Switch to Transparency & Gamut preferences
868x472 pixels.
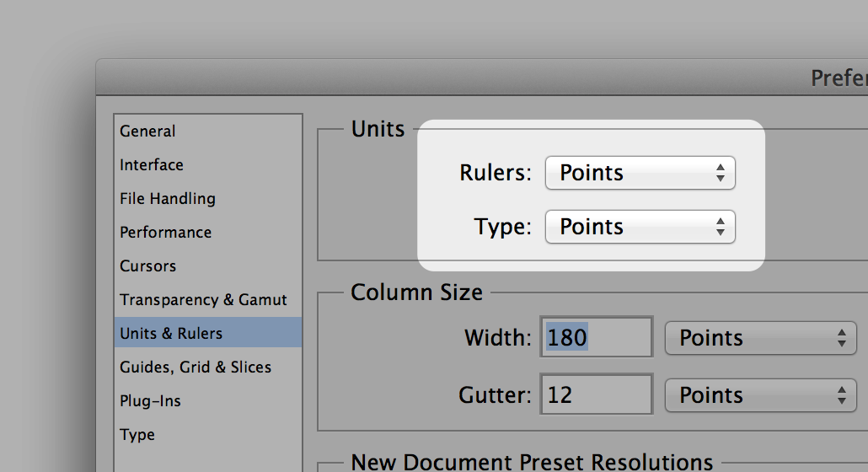point(203,300)
